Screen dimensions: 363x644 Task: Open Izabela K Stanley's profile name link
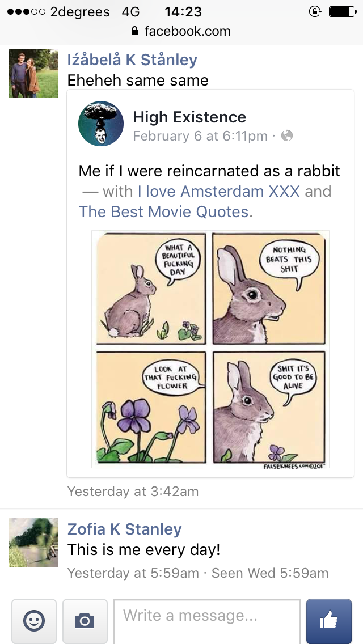(132, 60)
